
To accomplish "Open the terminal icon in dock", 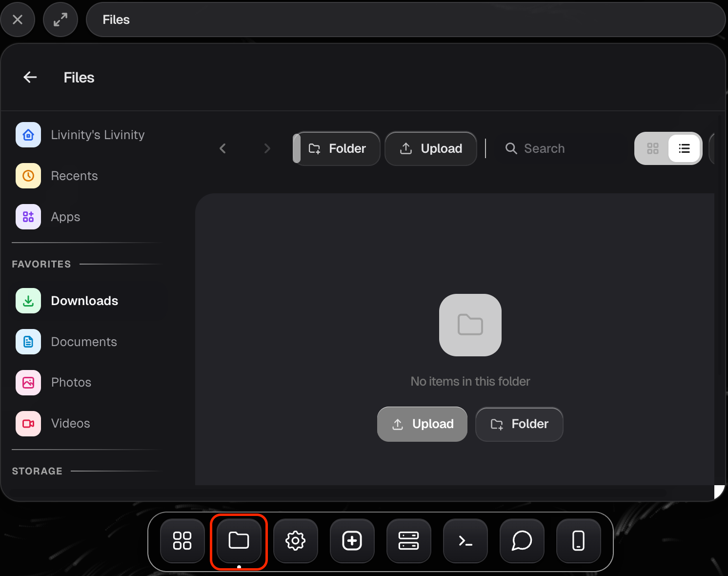I will click(465, 541).
